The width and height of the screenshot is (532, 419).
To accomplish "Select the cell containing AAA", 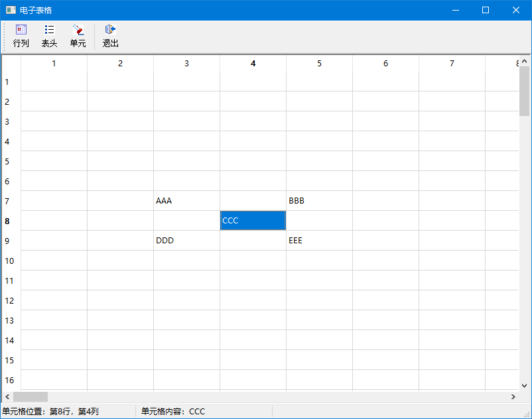I will click(186, 201).
